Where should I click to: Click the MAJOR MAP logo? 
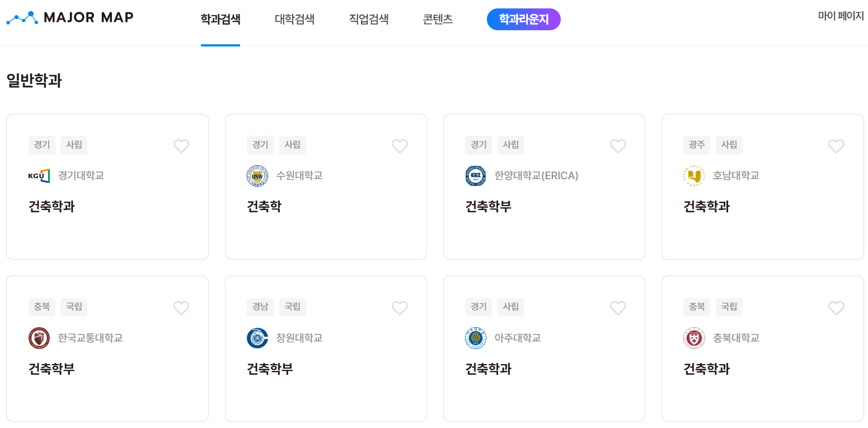(69, 17)
